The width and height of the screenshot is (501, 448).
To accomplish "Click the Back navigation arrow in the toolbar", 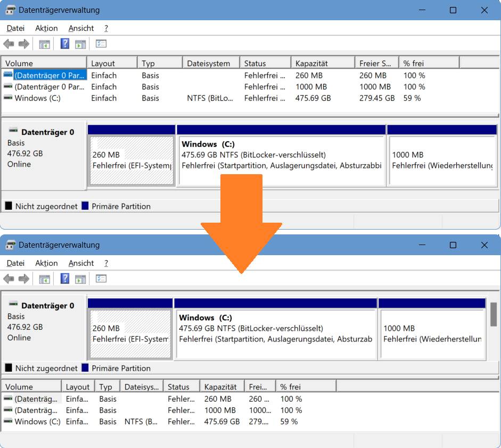I will click(9, 44).
